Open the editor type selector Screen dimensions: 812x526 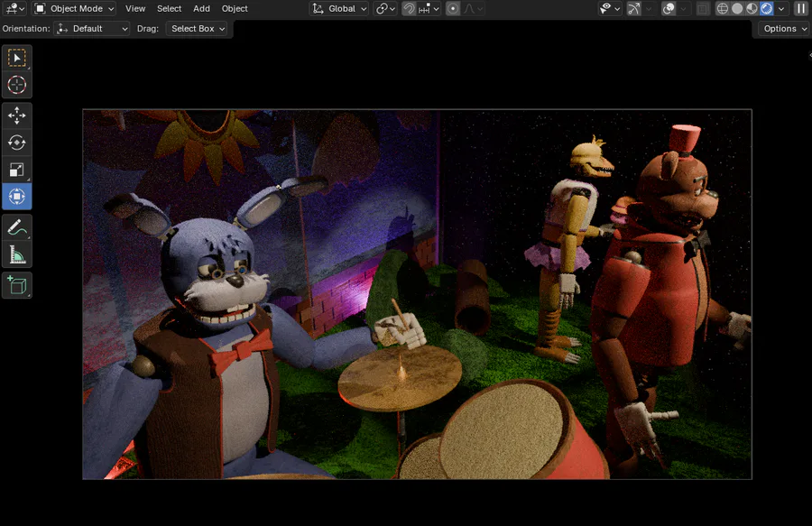[x=14, y=8]
